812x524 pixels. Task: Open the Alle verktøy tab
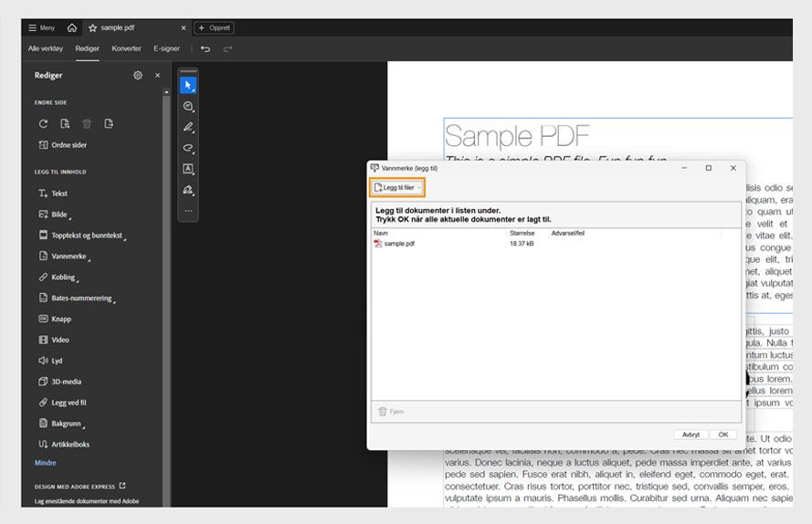46,48
